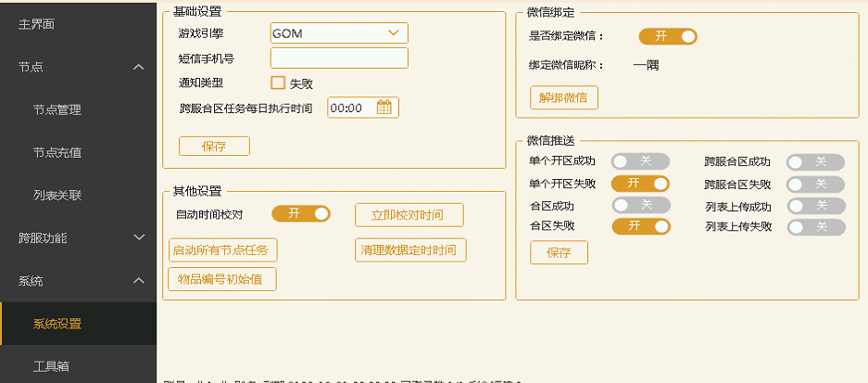Toggle the 自动时间校对 switch
Viewport: 868px width, 383px height.
point(300,214)
